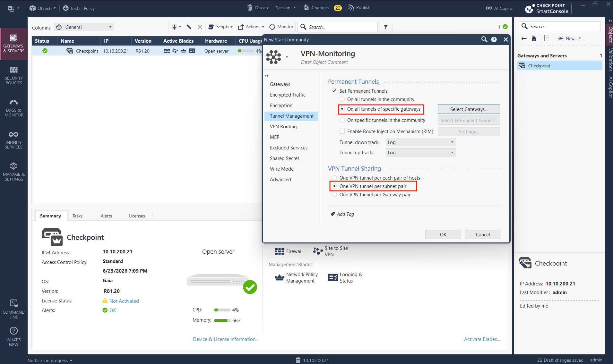Uncheck Set Permanent Tunnels checkbox
This screenshot has width=613, height=364.
coord(334,91)
